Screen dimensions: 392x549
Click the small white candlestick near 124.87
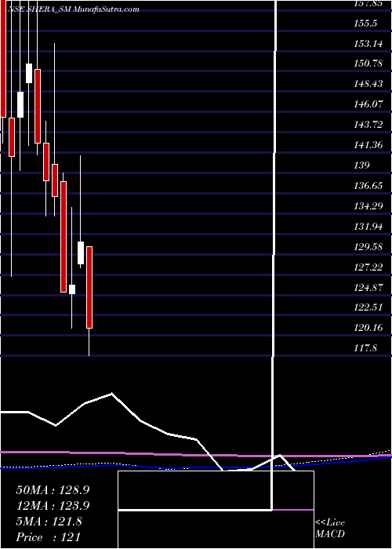coord(72,289)
